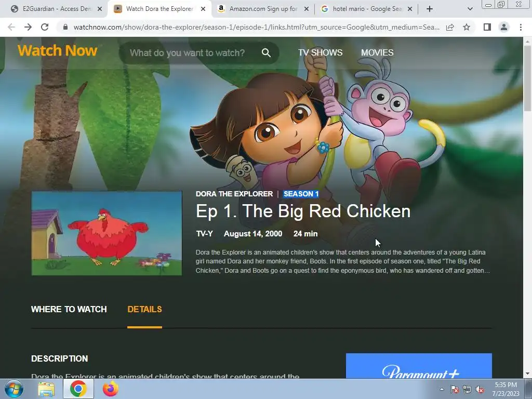The image size is (532, 399).
Task: Bookmark this page with the star icon
Action: pos(467,27)
